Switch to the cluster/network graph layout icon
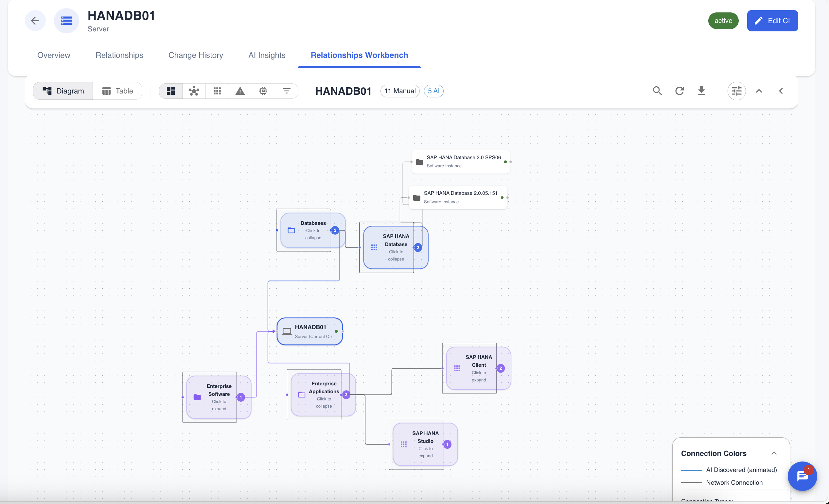 tap(194, 91)
